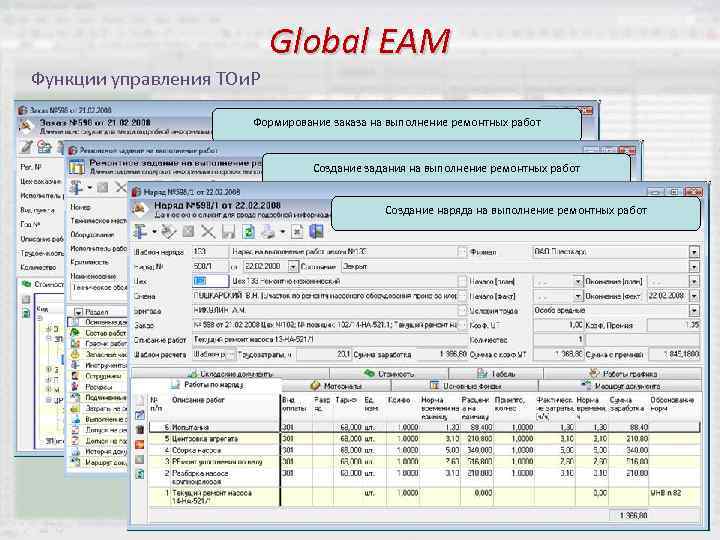This screenshot has height=540, width=720.
Task: Click the last book icon in Наряд toolbar
Action: pyautogui.click(x=316, y=231)
